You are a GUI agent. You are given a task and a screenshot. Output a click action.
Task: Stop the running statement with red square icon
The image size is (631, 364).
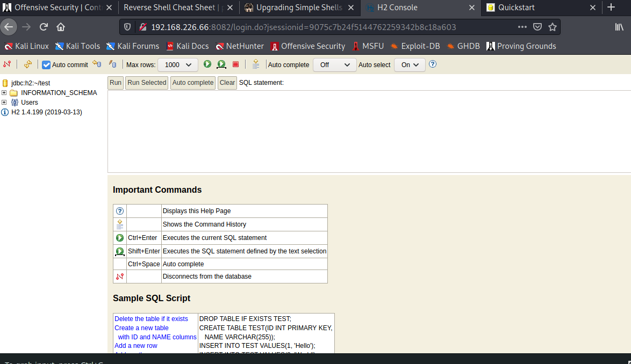tap(235, 64)
